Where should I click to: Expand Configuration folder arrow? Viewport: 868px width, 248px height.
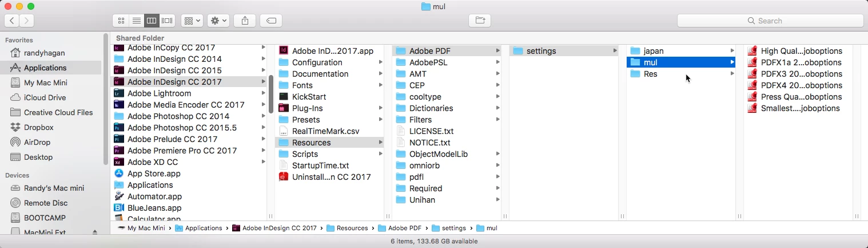point(380,62)
